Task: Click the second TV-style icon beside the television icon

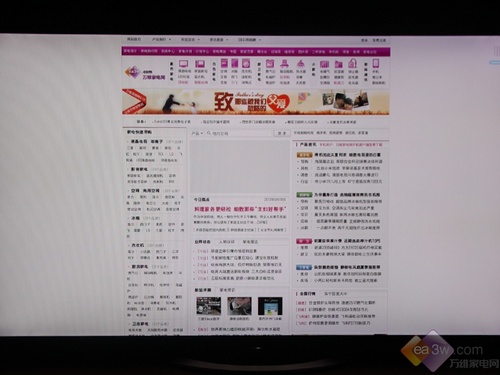Action: [x=200, y=64]
